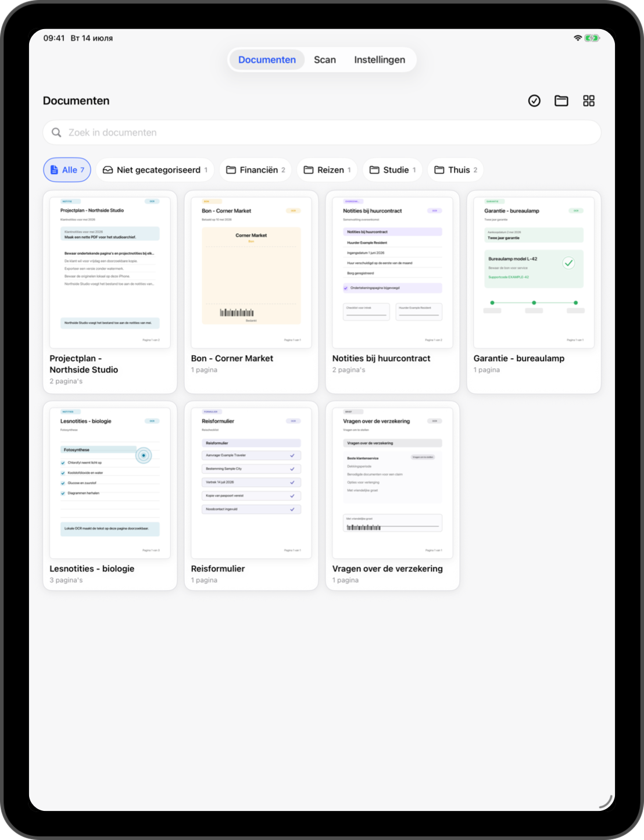Filter by Niet gecategoriseerd

[x=155, y=170]
